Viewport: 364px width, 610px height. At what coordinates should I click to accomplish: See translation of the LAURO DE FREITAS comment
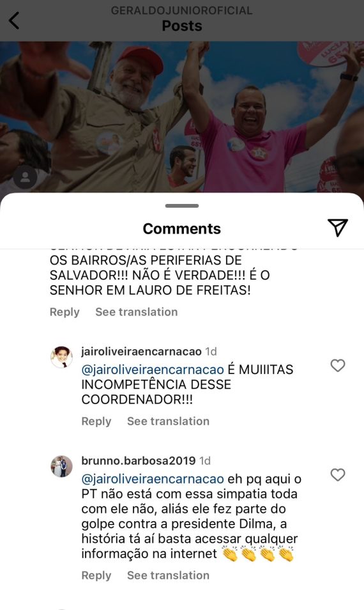pos(137,312)
